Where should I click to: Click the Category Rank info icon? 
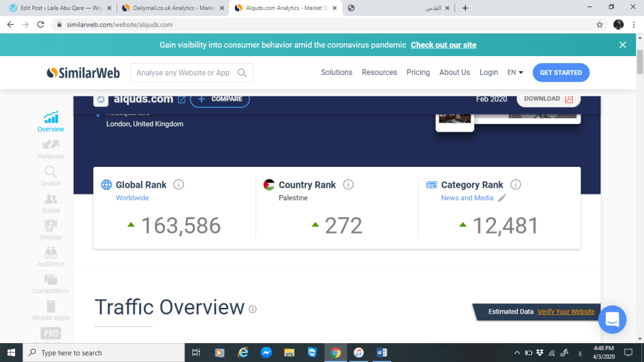pos(516,184)
